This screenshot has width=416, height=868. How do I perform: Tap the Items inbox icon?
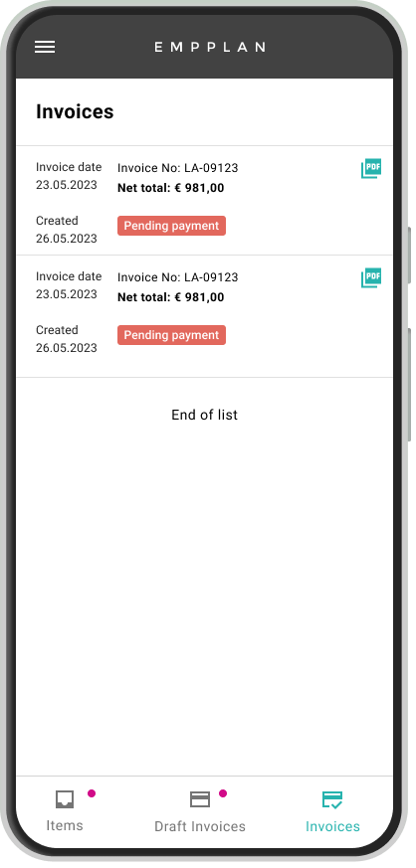tap(65, 799)
